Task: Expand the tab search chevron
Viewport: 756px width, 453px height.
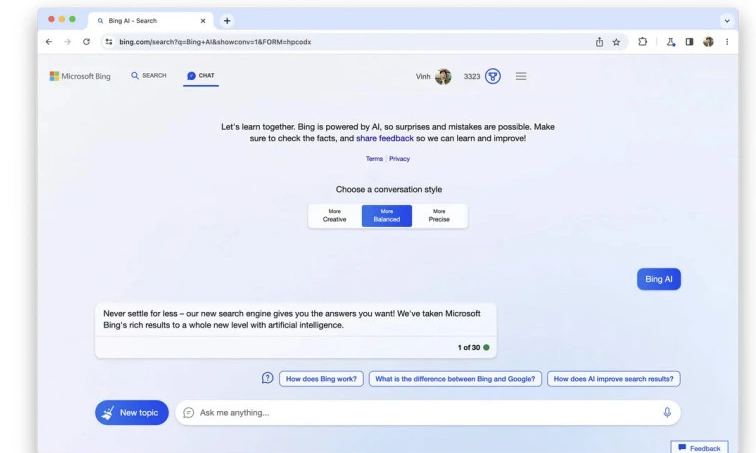Action: pos(727,21)
